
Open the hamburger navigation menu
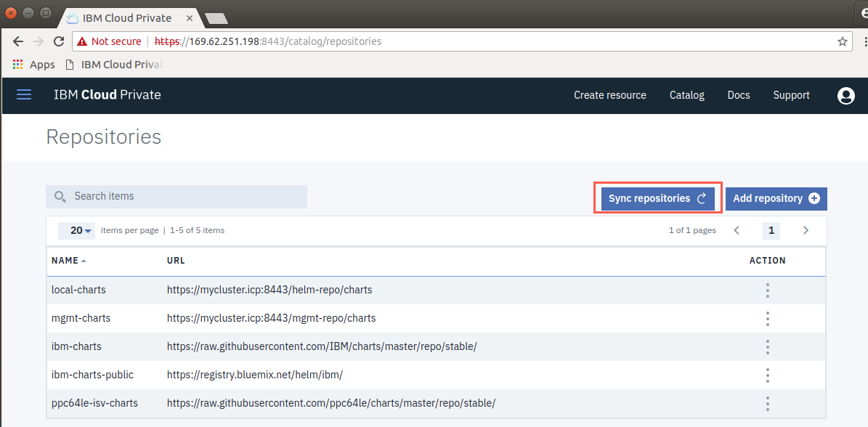point(24,95)
